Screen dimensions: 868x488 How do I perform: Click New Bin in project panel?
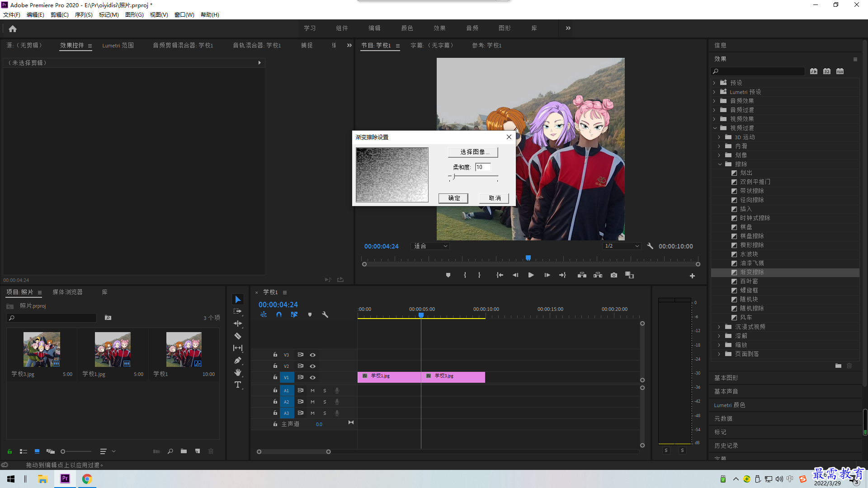(x=184, y=451)
